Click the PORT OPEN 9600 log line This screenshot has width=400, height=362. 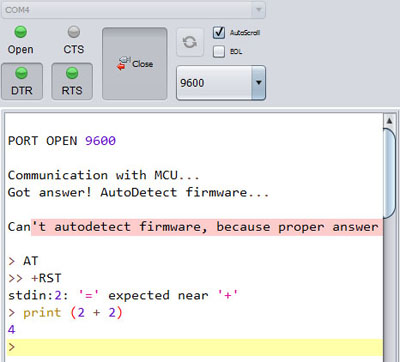tap(62, 141)
